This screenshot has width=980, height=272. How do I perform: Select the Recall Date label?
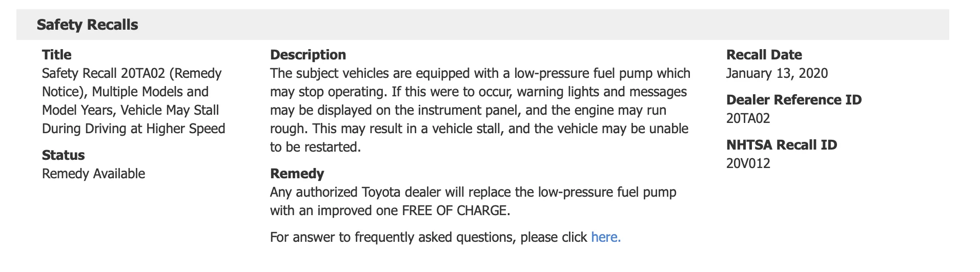(x=764, y=55)
